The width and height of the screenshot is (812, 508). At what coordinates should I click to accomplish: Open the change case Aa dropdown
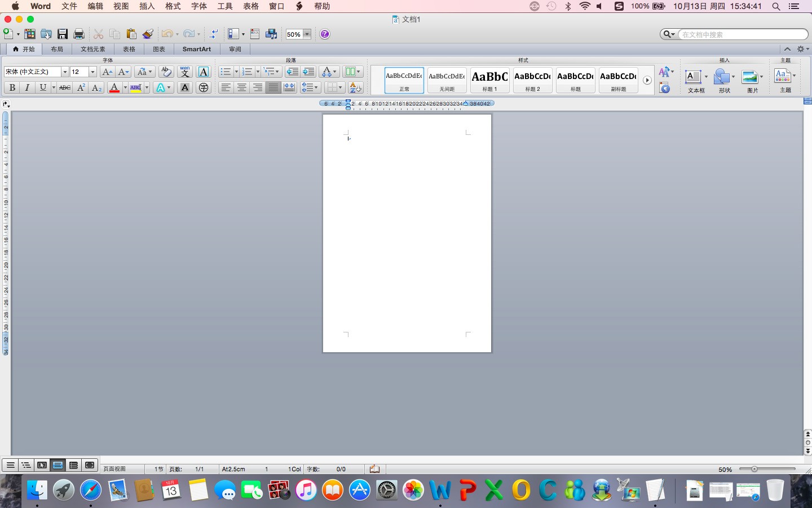point(144,72)
